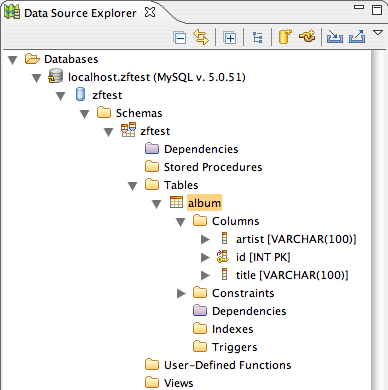
Task: Expand the Constraints folder
Action: coord(181,293)
